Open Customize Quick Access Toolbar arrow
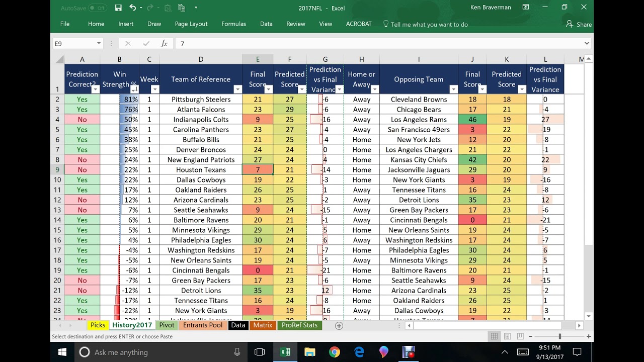Screen dimensions: 644x362 196,8
